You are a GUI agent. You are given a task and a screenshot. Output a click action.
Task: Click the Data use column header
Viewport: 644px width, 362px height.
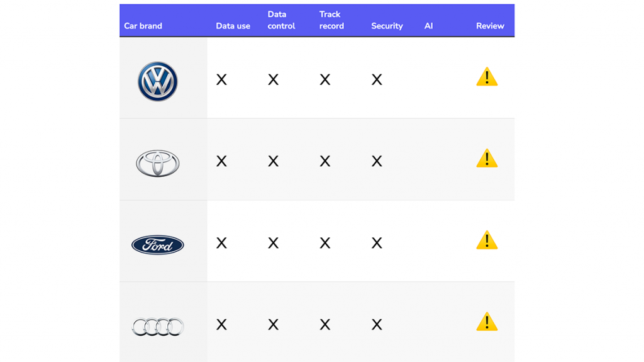[x=233, y=26]
